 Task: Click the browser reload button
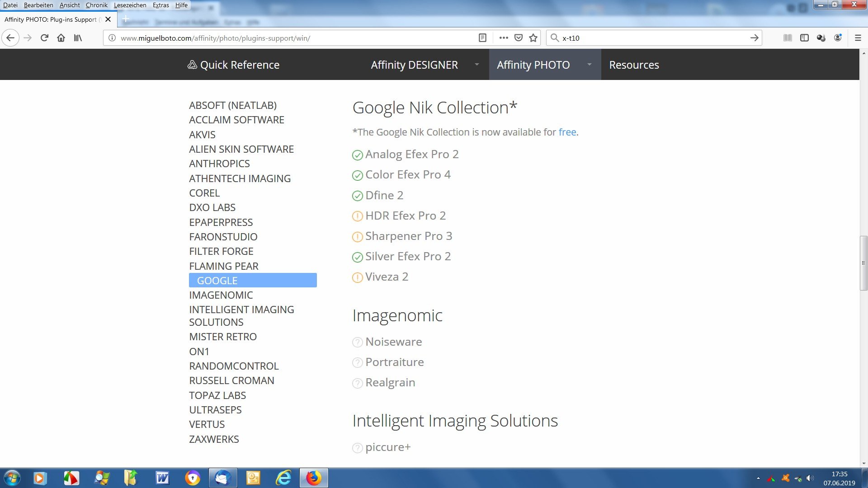tap(44, 38)
